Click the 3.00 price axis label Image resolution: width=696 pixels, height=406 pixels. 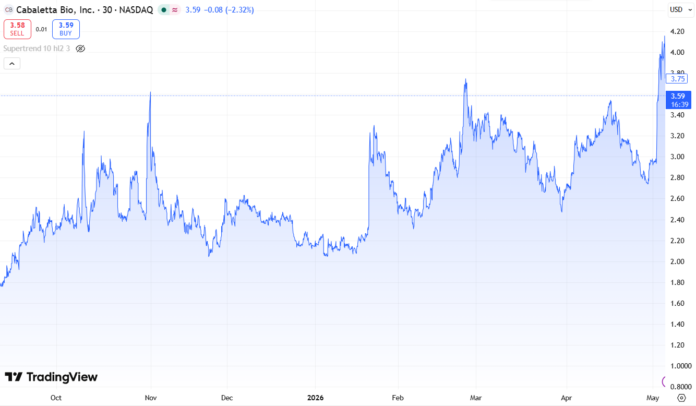pyautogui.click(x=677, y=157)
